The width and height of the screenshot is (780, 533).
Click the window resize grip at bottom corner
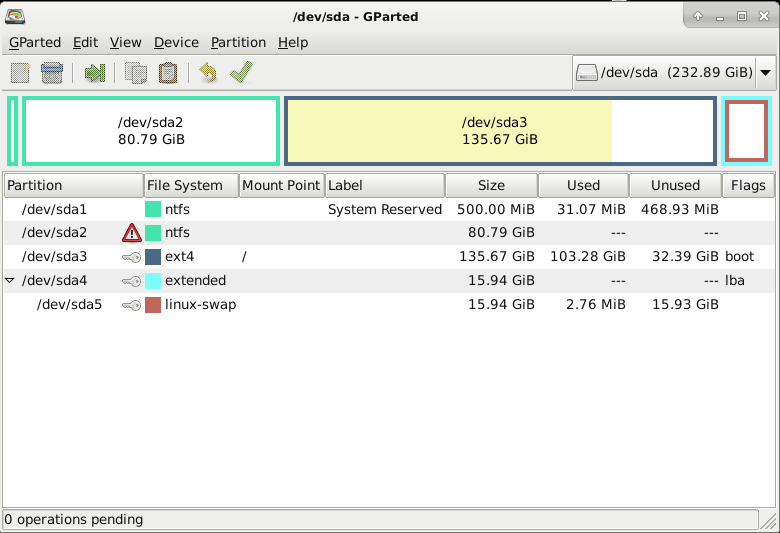tap(769, 521)
